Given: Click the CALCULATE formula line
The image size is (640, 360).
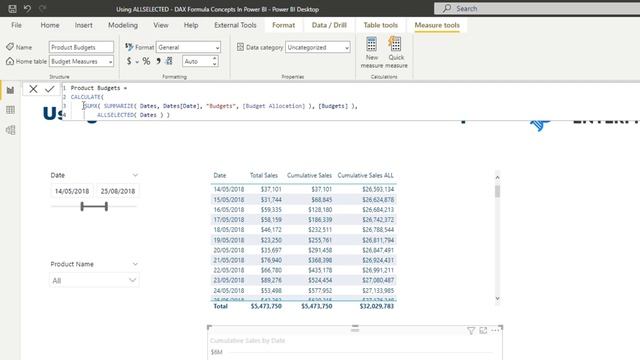Looking at the screenshot, I should coord(87,97).
